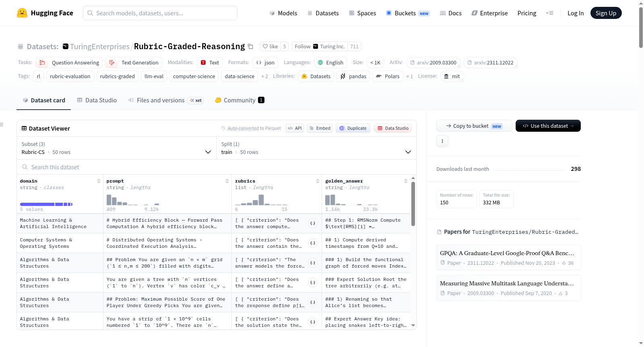Open Data Studio from the viewer header
The image size is (644, 347).
point(393,128)
